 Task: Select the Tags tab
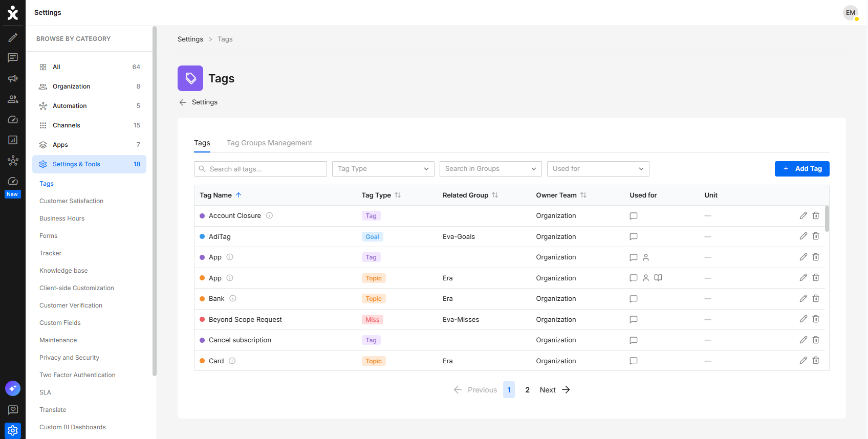pyautogui.click(x=202, y=143)
